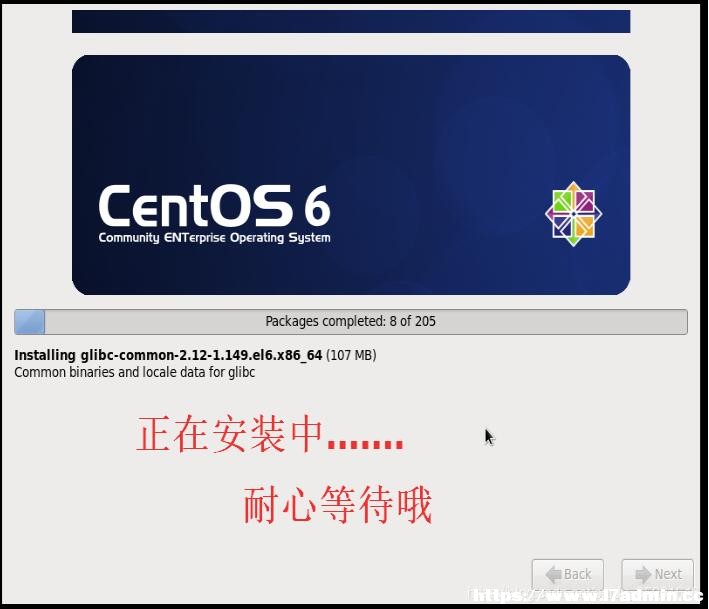Click the filled blue segment of progress bar
This screenshot has height=609, width=709.
(x=29, y=322)
